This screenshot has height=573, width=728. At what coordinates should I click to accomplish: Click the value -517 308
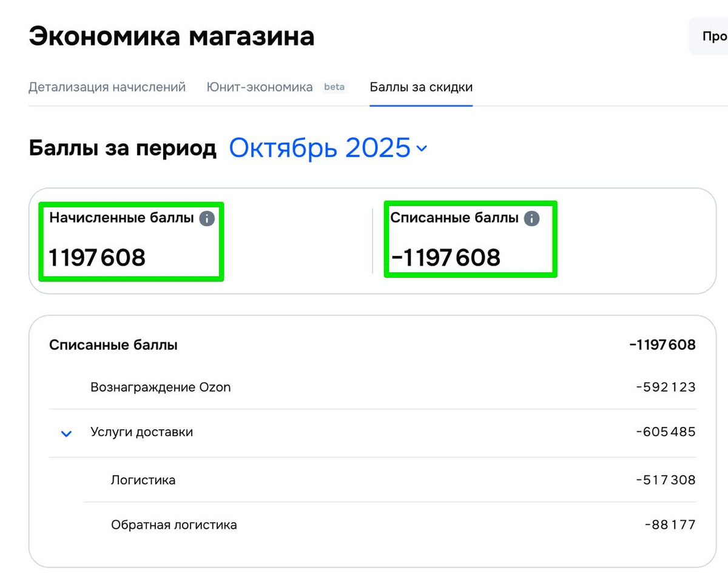pos(666,480)
